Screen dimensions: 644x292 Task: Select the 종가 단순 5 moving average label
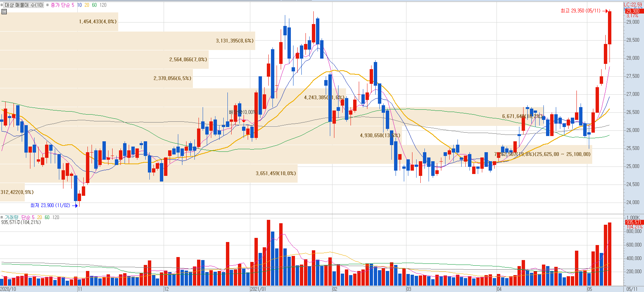coord(62,5)
